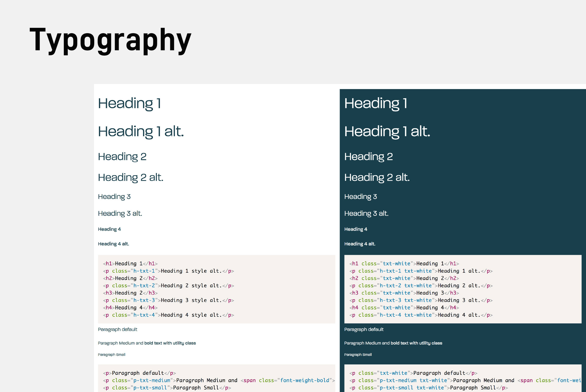Click Heading 3 alt. on the white panel
Image resolution: width=586 pixels, height=392 pixels.
(x=120, y=213)
